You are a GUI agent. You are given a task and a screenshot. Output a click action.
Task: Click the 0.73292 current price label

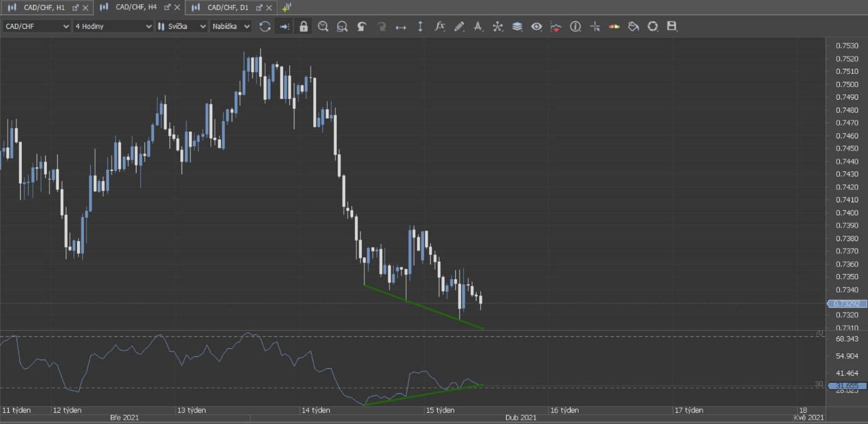[x=845, y=304]
